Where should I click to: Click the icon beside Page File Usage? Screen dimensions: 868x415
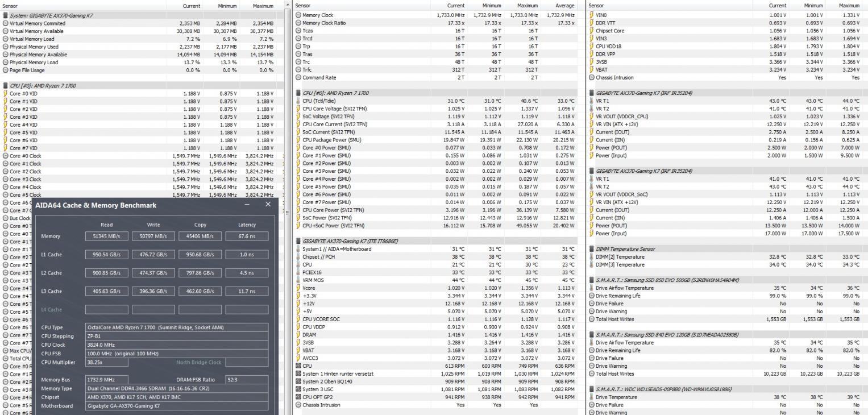tap(5, 70)
